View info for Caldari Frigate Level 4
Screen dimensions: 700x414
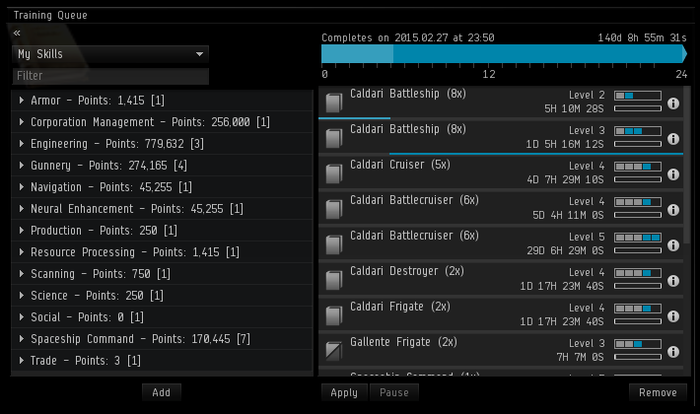coord(673,316)
